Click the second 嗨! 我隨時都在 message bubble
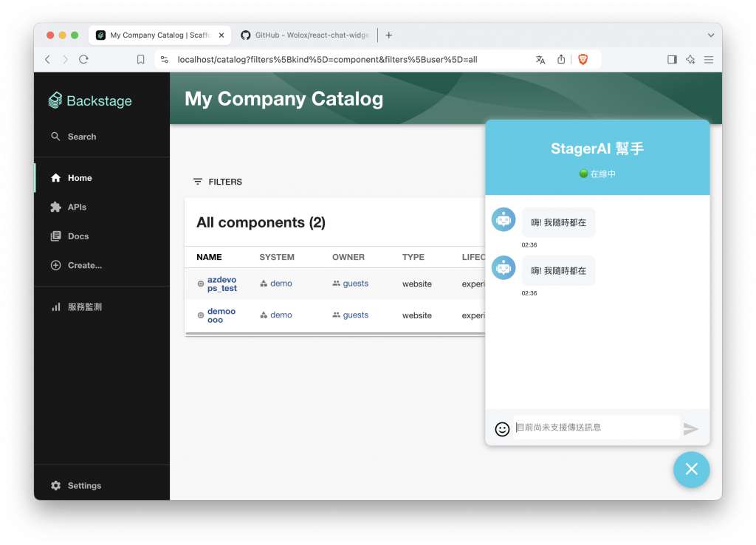The image size is (756, 545). [x=558, y=270]
